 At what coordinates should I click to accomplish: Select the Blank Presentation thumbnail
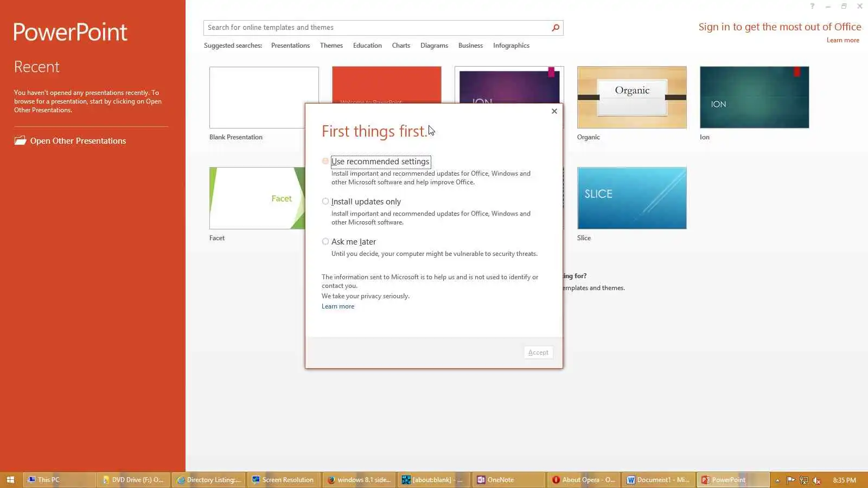[264, 98]
